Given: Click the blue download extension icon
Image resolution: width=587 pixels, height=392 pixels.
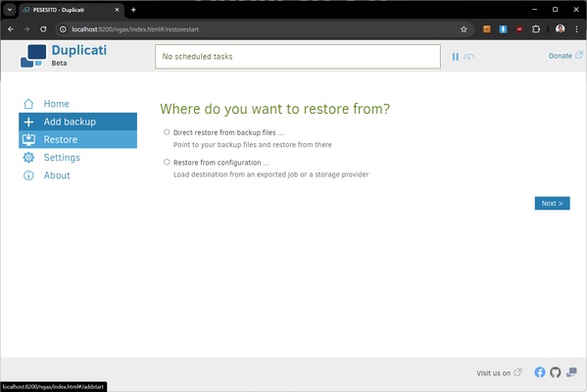Looking at the screenshot, I should 503,29.
